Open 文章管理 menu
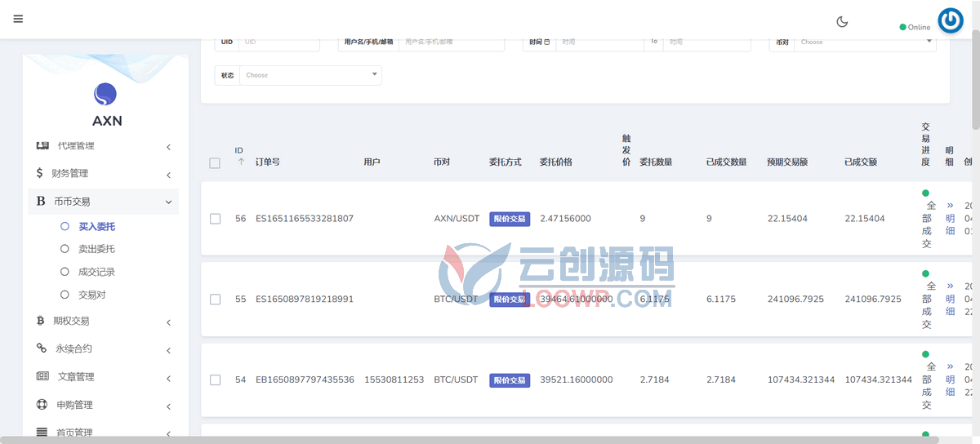 (x=103, y=376)
